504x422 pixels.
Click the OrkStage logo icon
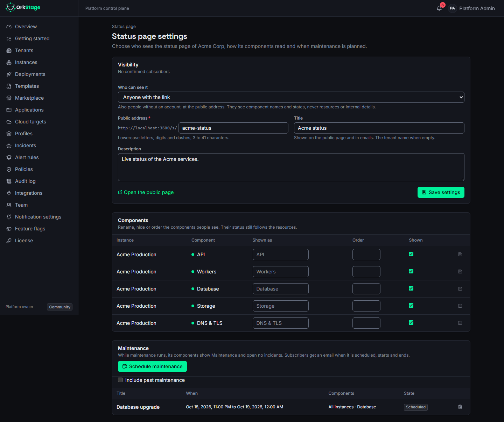click(10, 7)
